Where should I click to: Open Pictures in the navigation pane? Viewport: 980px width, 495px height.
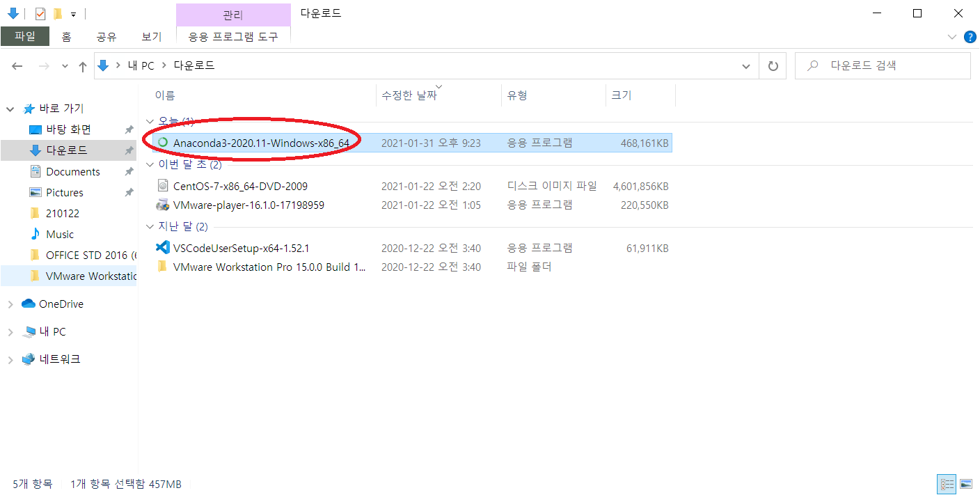(65, 193)
